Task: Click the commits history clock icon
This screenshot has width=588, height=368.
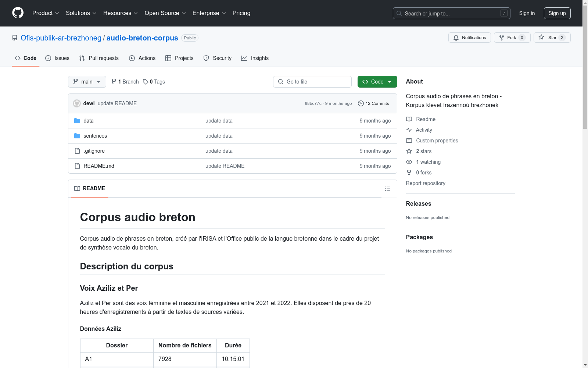Action: coord(361,103)
